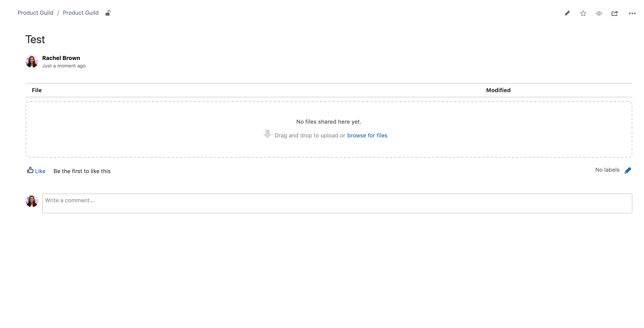Share the page using the share icon
This screenshot has width=644, height=328.
pos(615,13)
